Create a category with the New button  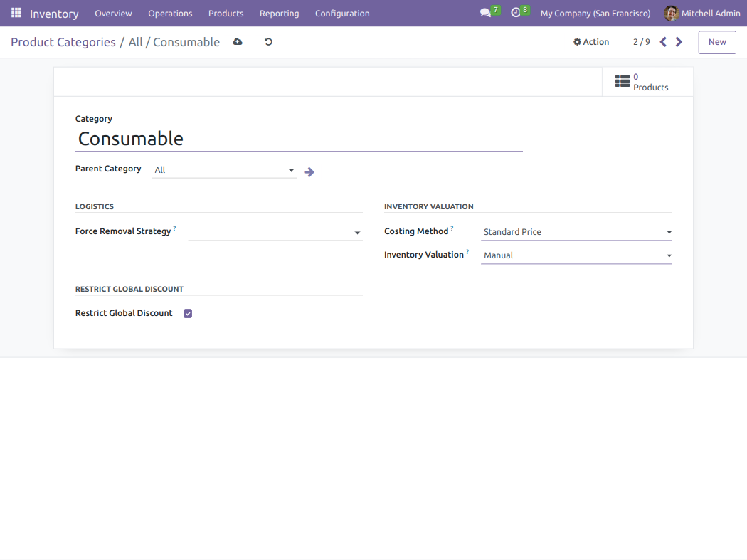tap(716, 42)
